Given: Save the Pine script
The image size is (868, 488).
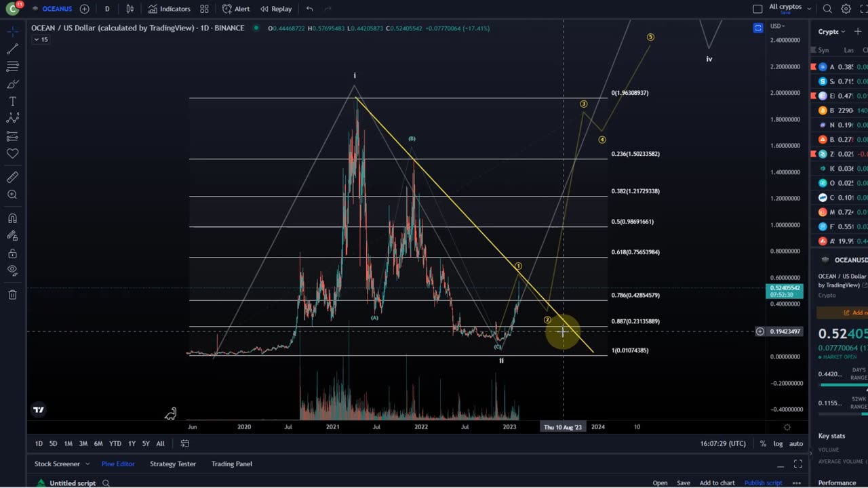Looking at the screenshot, I should click(x=684, y=483).
